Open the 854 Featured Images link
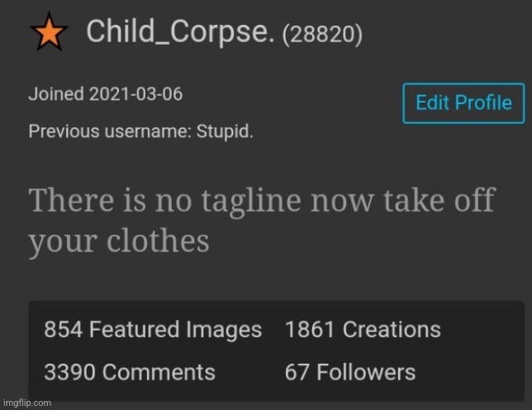 click(x=153, y=331)
